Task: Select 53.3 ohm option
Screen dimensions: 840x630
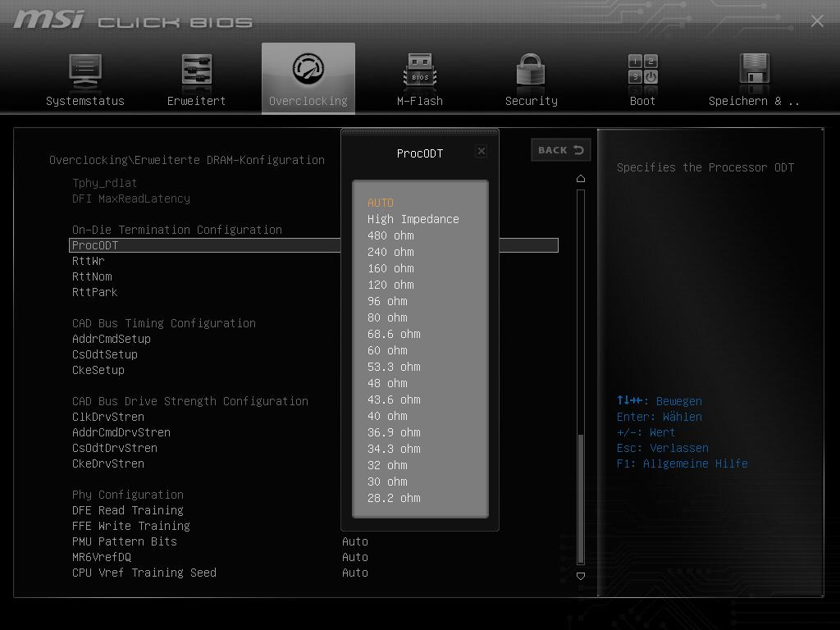Action: [x=394, y=367]
